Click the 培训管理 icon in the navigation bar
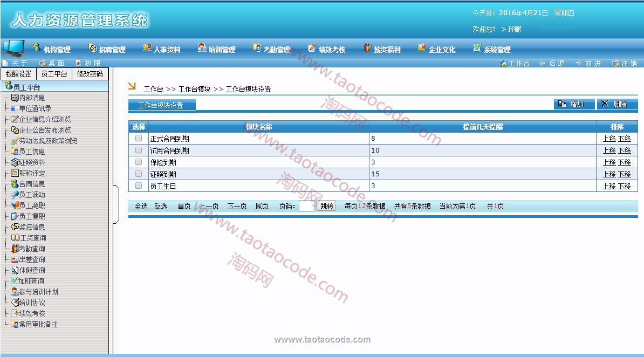 pyautogui.click(x=202, y=48)
